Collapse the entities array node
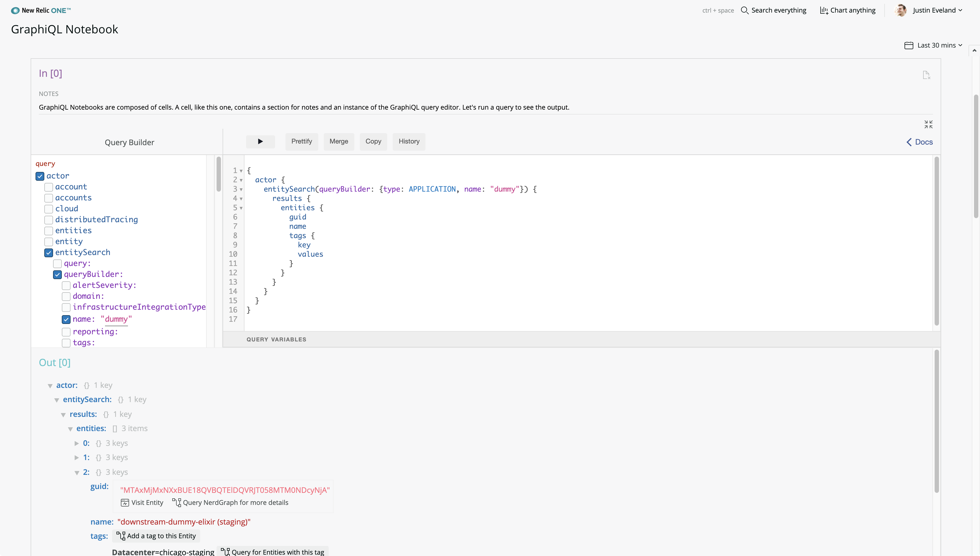The image size is (980, 556). [x=70, y=429]
